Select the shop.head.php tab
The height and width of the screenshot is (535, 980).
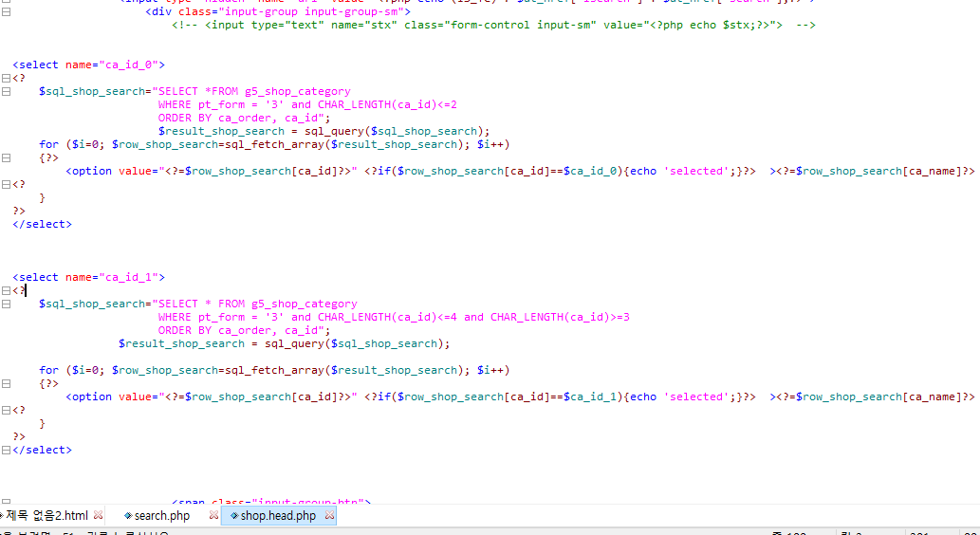(278, 516)
